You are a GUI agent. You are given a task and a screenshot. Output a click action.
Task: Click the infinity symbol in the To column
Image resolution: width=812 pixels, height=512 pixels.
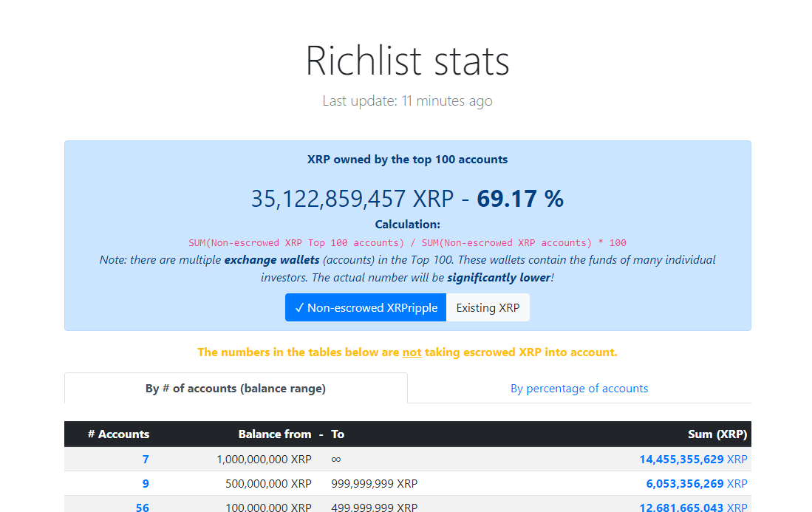tap(335, 460)
